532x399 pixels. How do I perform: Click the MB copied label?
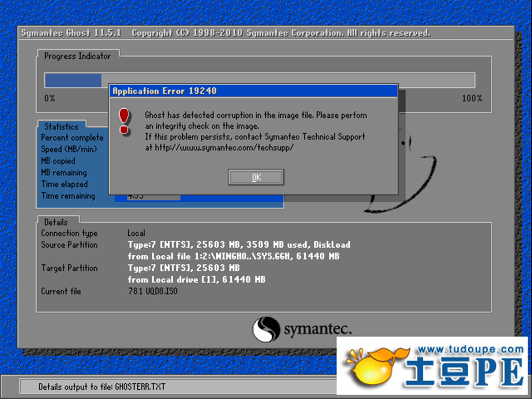(58, 160)
